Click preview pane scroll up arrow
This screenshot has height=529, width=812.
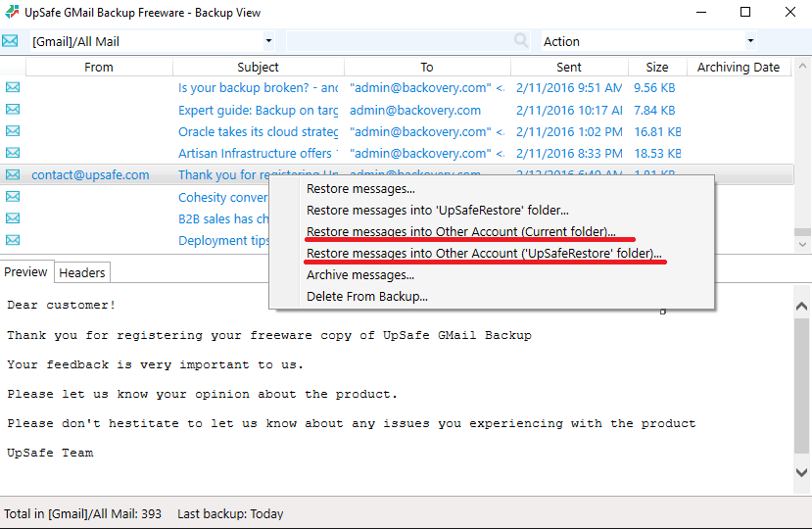click(x=801, y=307)
